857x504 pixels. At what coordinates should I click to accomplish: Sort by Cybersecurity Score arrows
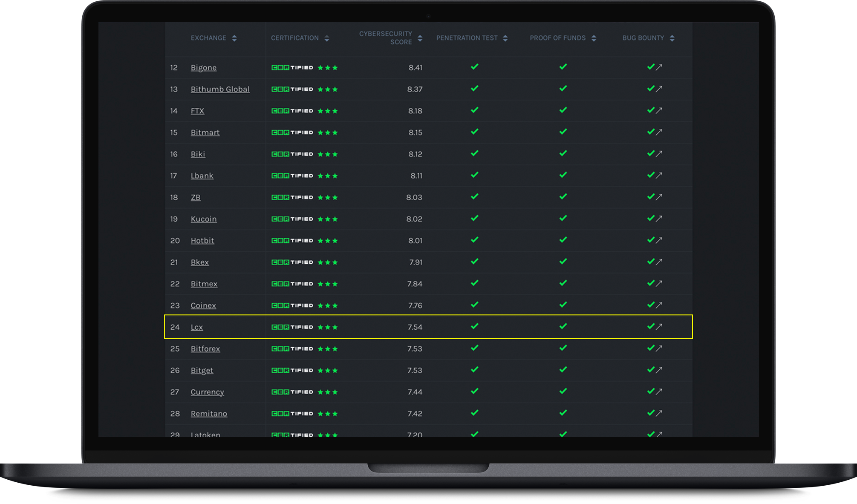(x=420, y=38)
